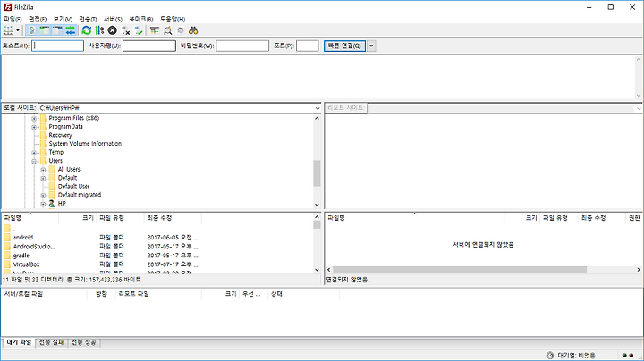The image size is (644, 361).
Task: Select System Volume Information folder
Action: tap(85, 144)
